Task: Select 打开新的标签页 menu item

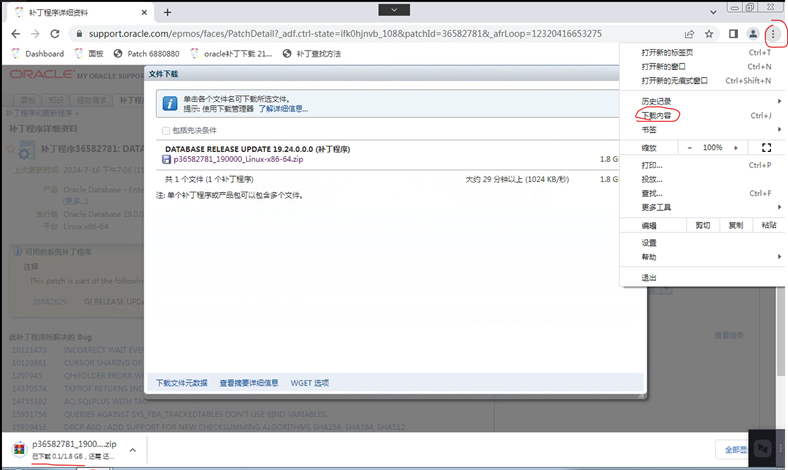Action: 703,52
